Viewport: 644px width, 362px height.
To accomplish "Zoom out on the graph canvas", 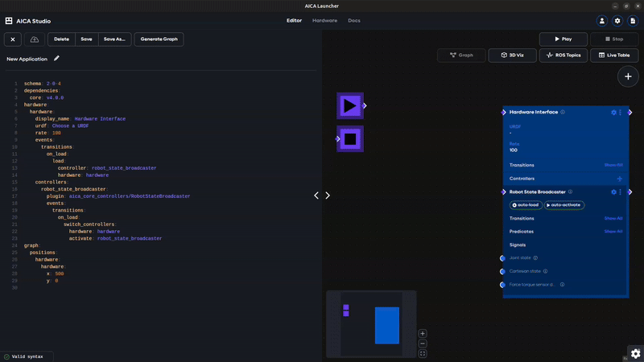I will 422,343.
